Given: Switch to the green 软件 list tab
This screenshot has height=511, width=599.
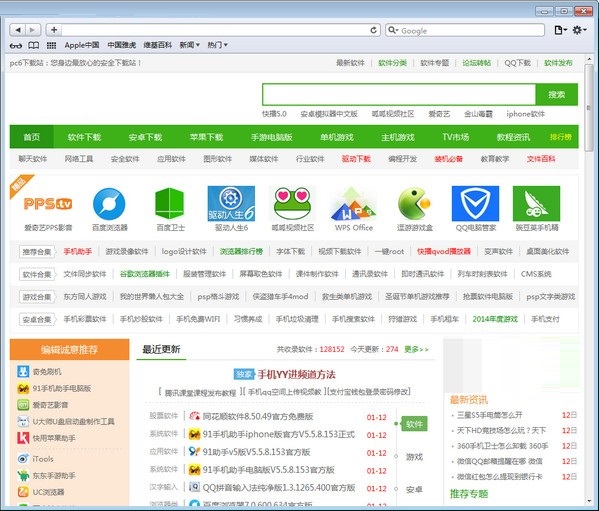Looking at the screenshot, I should click(x=414, y=424).
